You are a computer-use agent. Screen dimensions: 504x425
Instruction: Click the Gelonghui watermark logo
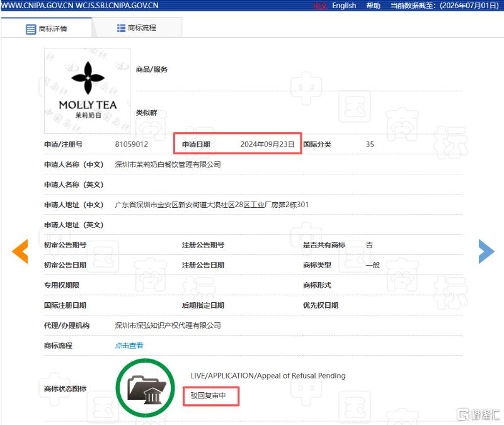pos(478,414)
